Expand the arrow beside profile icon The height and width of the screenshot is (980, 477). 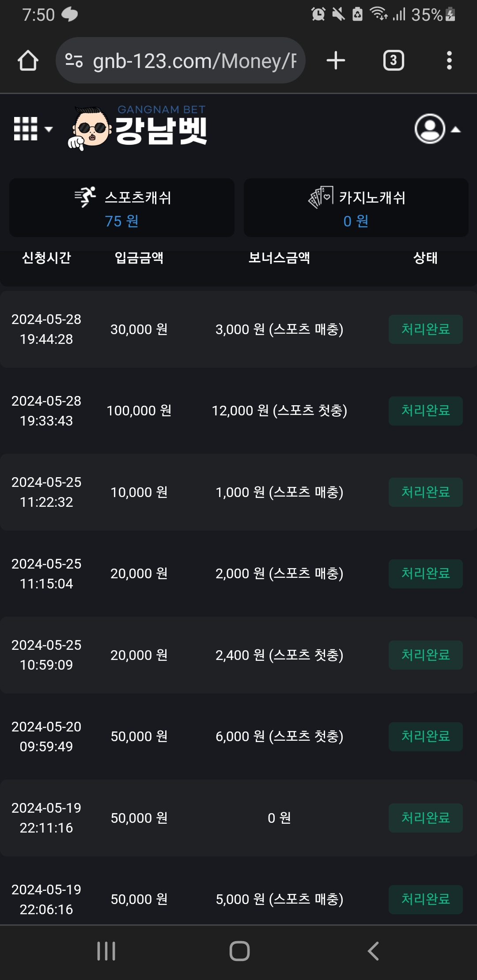pyautogui.click(x=456, y=129)
